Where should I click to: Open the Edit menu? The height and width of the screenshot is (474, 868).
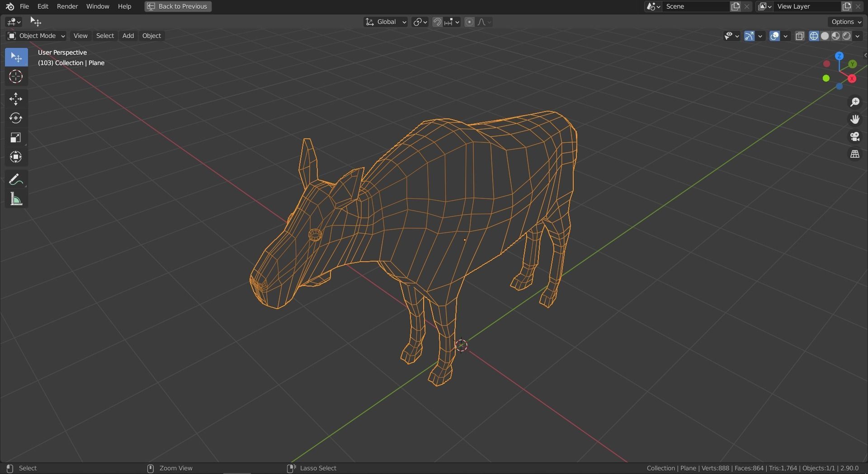pos(43,6)
